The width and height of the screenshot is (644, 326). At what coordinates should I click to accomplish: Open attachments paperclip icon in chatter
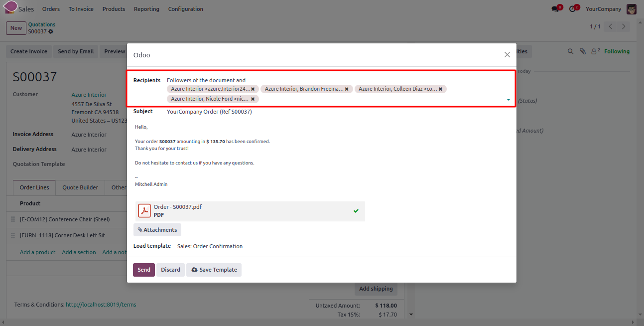[582, 51]
